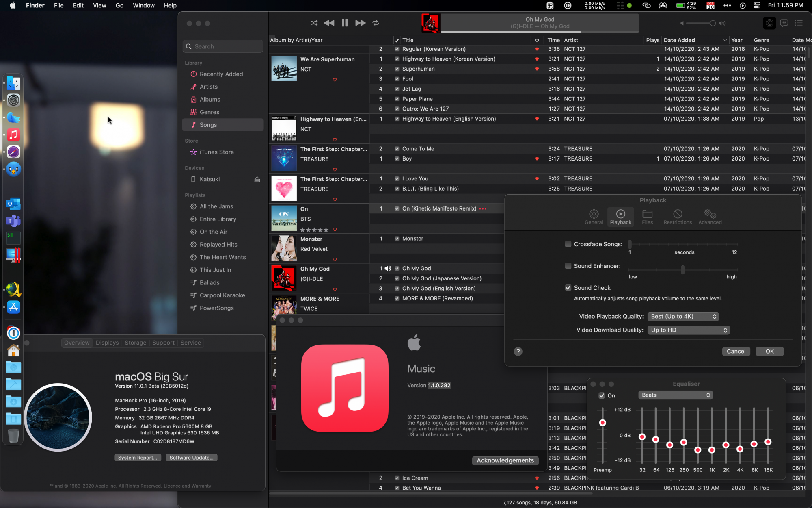Open Acknowledgements in About Music
The image size is (812, 508).
pos(505,460)
